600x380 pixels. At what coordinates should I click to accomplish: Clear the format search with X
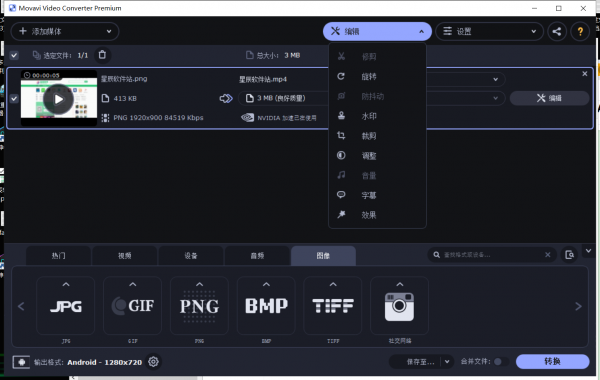point(548,255)
